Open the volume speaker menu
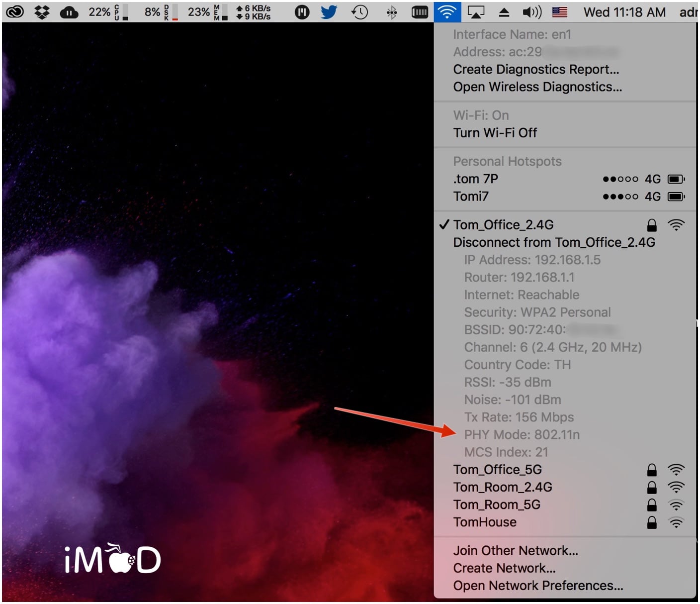700x604 pixels. pos(532,11)
